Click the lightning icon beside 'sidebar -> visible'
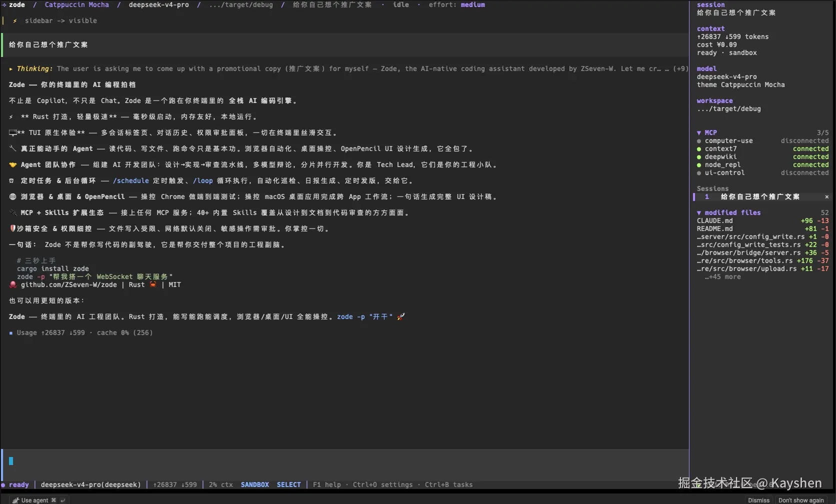The height and width of the screenshot is (504, 836). click(15, 21)
